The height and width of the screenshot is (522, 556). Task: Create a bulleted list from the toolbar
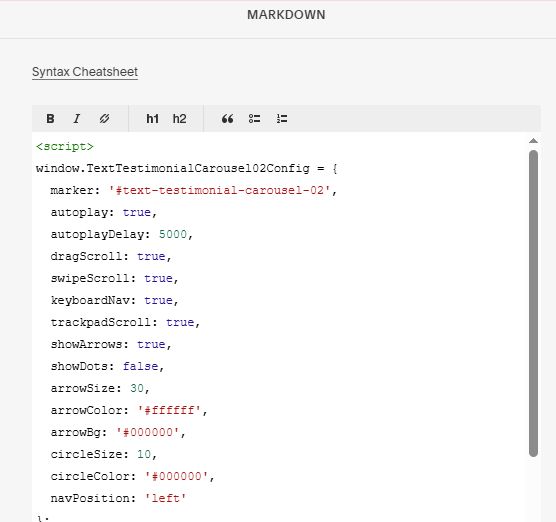coord(254,118)
